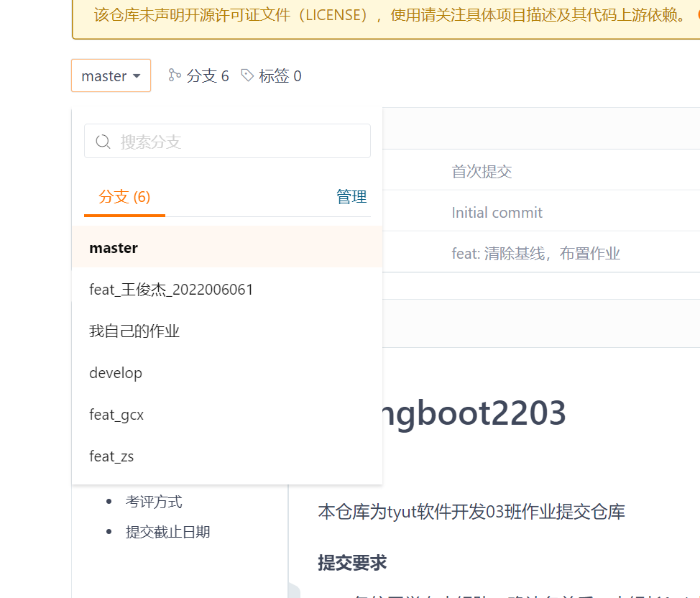Switch to the feat_zs branch
The height and width of the screenshot is (598, 700).
pyautogui.click(x=227, y=456)
